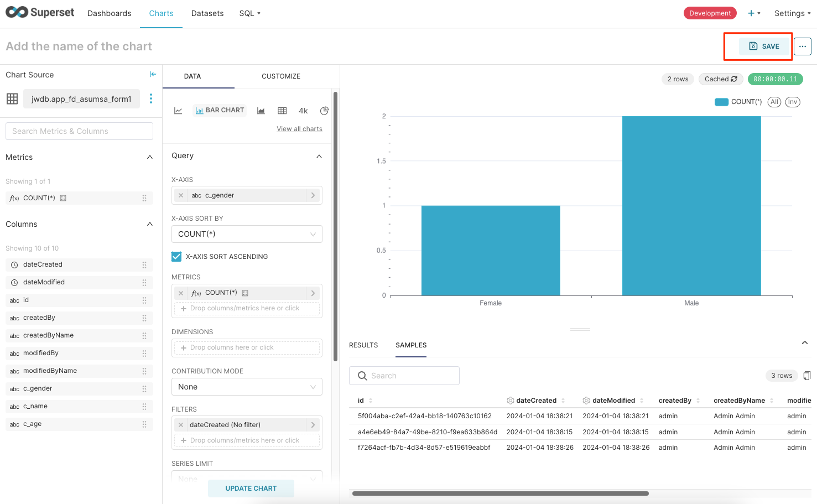Click the COUNT(*) legend color swatch
Image resolution: width=817 pixels, height=504 pixels.
(721, 102)
